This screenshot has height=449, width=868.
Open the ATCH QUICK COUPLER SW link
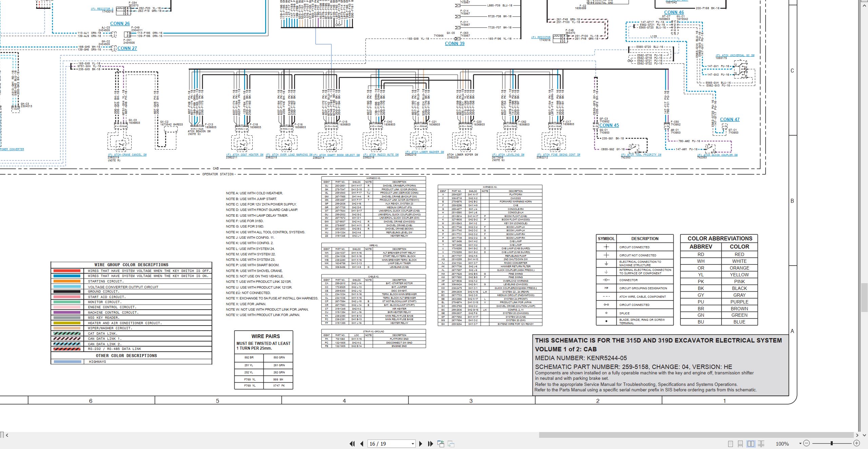pyautogui.click(x=717, y=155)
